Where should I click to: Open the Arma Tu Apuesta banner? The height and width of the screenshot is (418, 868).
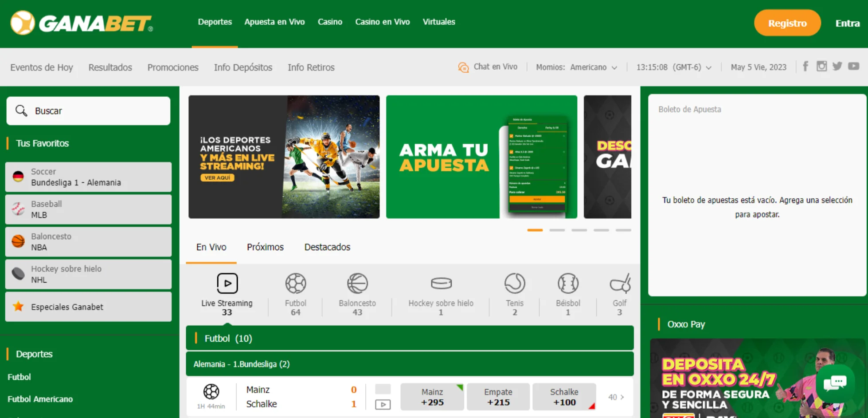(482, 157)
